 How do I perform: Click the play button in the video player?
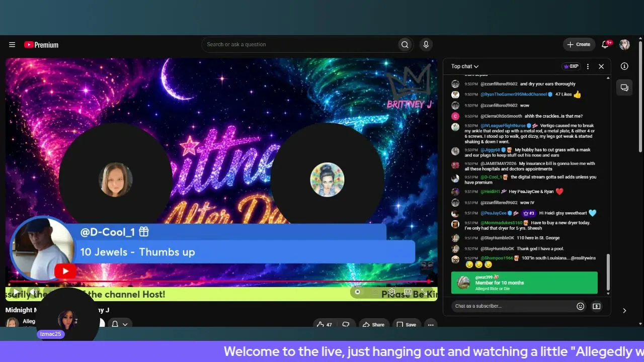(16, 292)
